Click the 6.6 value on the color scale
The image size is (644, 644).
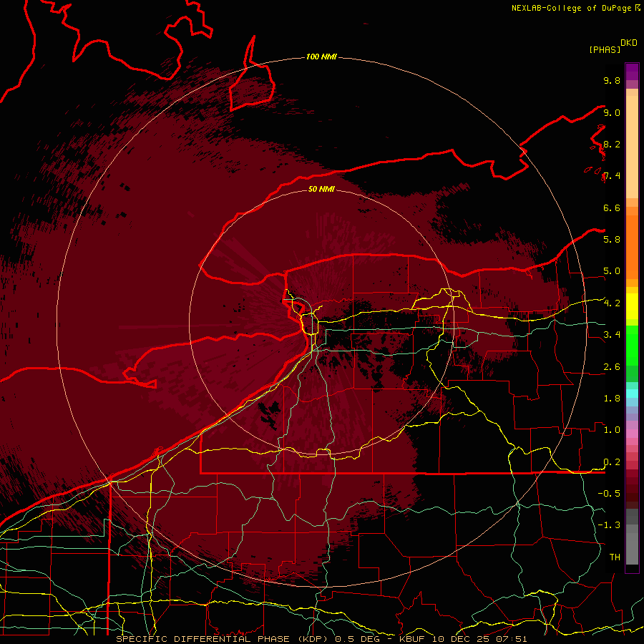[x=612, y=208]
